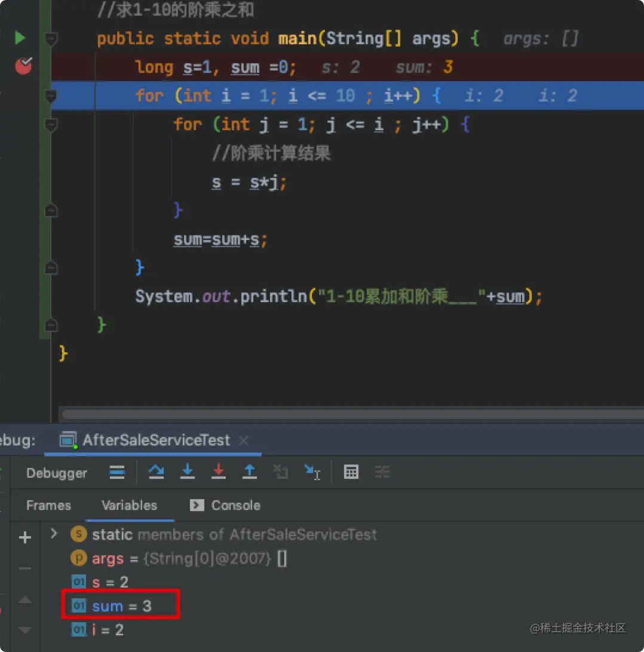Click the 'sum=sum+s;' statement
Screen dimensions: 644x652
click(x=220, y=239)
